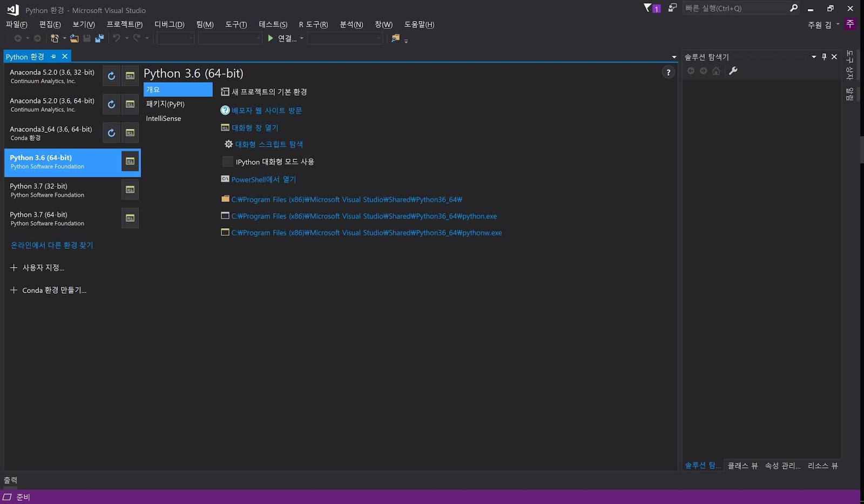Open the 보기(V) menu
The image size is (864, 504).
pyautogui.click(x=84, y=24)
